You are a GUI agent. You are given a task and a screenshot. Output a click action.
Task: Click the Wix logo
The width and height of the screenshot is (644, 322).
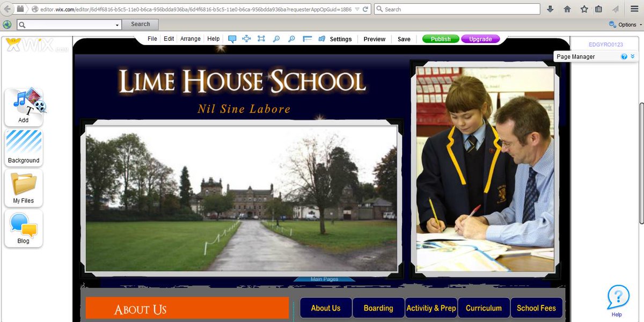pos(36,45)
